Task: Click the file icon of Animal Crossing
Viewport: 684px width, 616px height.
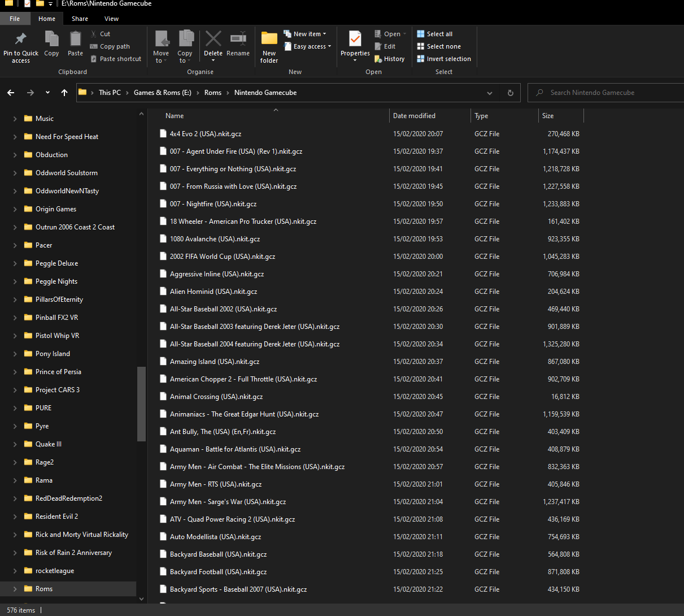Action: coord(163,397)
